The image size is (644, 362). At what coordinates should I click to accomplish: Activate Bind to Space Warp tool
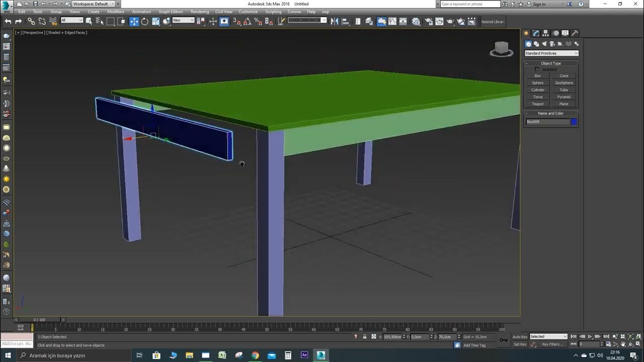53,21
